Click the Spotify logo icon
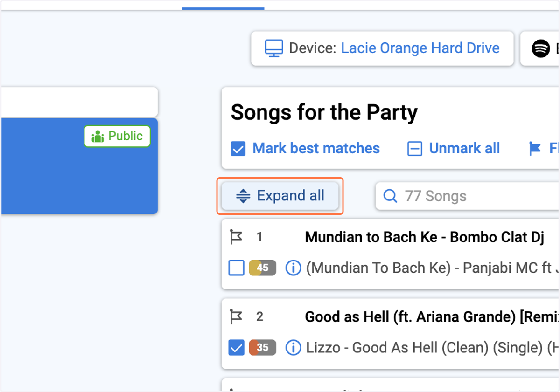 pyautogui.click(x=541, y=48)
